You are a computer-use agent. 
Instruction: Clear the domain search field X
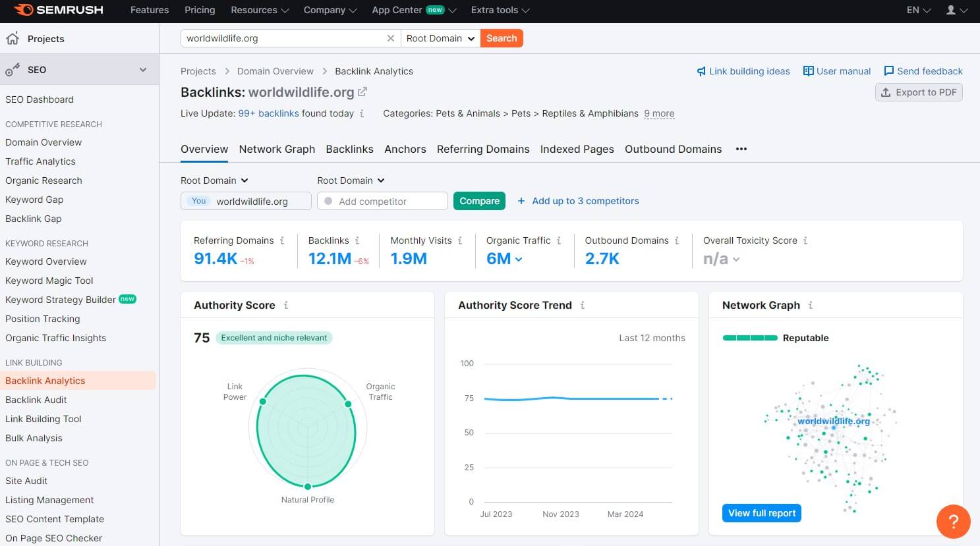coord(391,38)
